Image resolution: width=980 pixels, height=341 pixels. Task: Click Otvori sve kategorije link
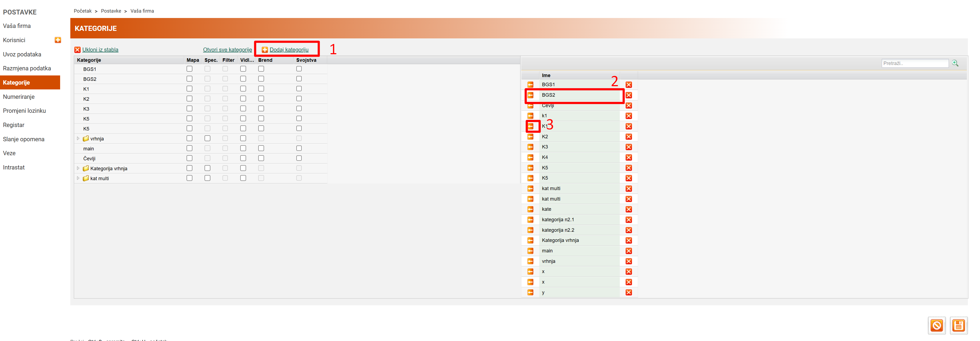tap(227, 50)
